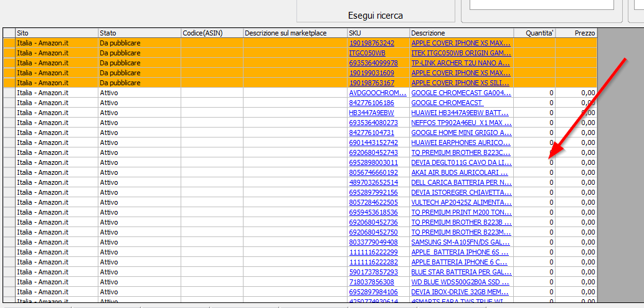Open SKU link 1111116222299
This screenshot has width=644, height=308.
(373, 252)
